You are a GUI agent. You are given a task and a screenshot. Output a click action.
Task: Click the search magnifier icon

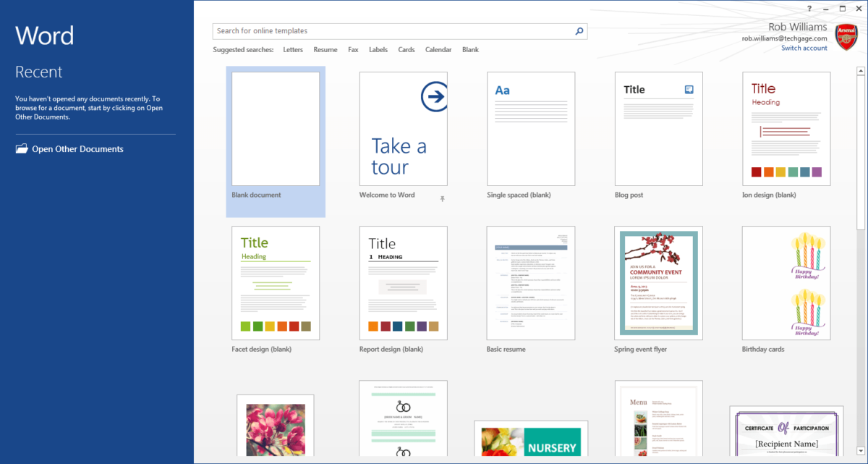tap(579, 31)
